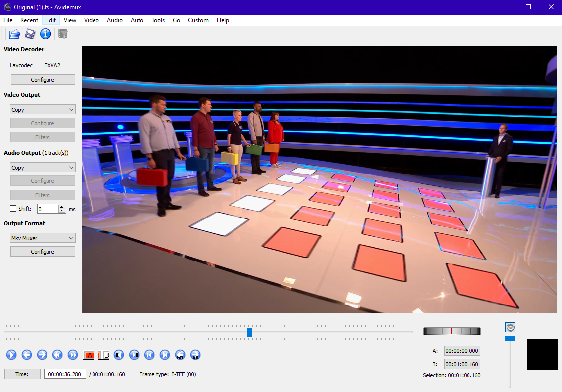This screenshot has height=392, width=562.
Task: Jump to the next keyframe (double right arrows)
Action: click(73, 355)
